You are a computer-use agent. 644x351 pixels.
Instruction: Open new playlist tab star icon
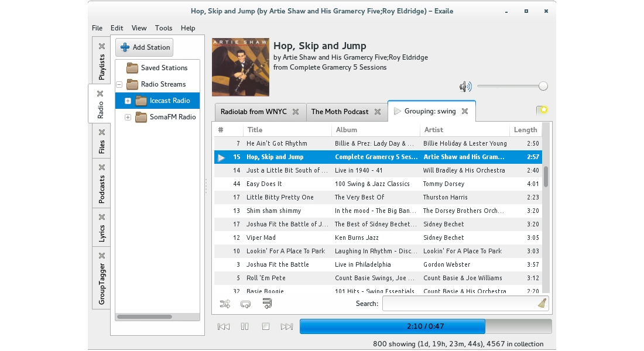click(542, 110)
